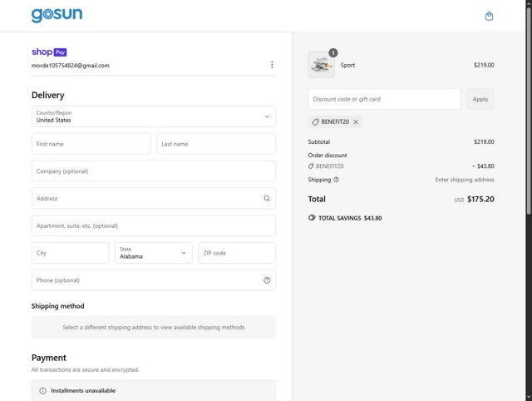532x401 pixels.
Task: Click the - $43.80 discount amount
Action: tap(483, 166)
